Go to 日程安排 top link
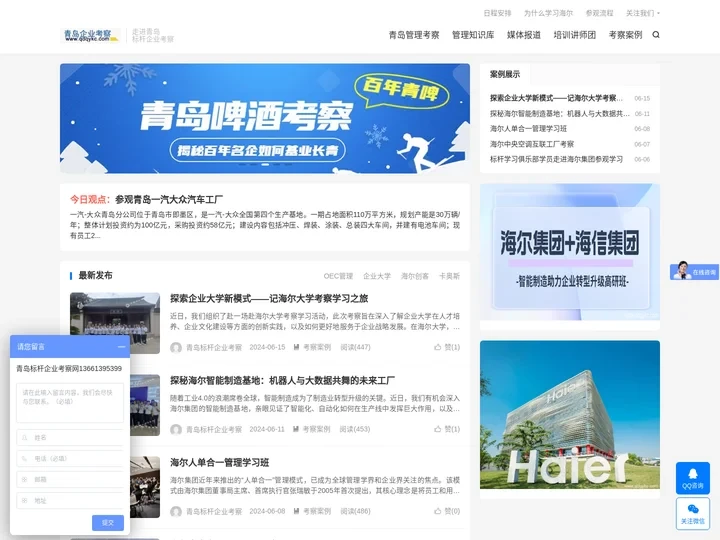Screen dimensions: 720x540 (x=497, y=13)
